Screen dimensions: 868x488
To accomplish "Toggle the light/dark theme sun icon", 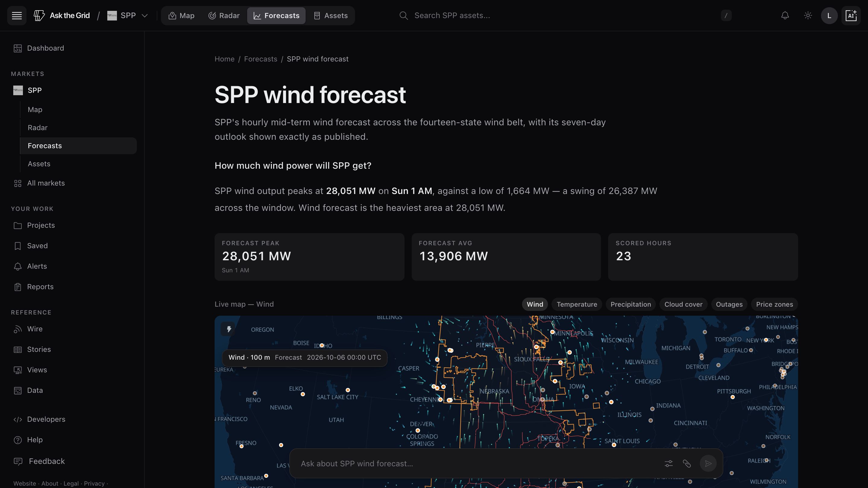I will [808, 15].
